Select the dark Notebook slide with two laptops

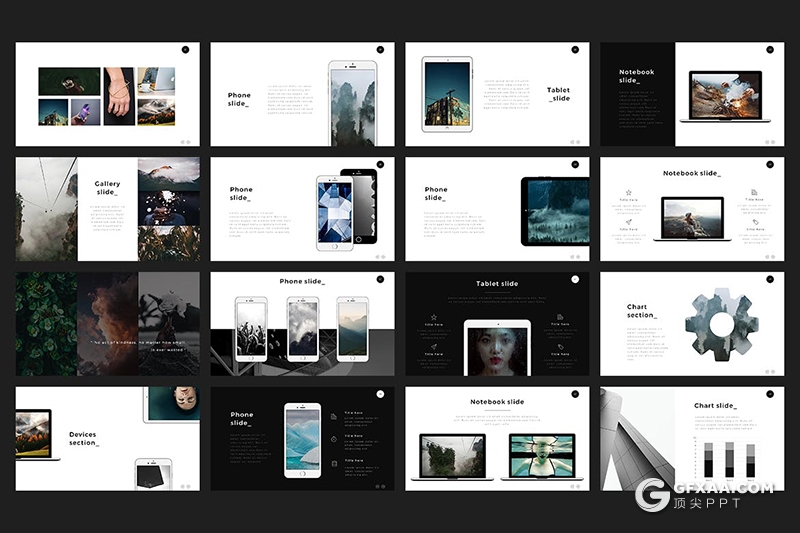tap(497, 439)
